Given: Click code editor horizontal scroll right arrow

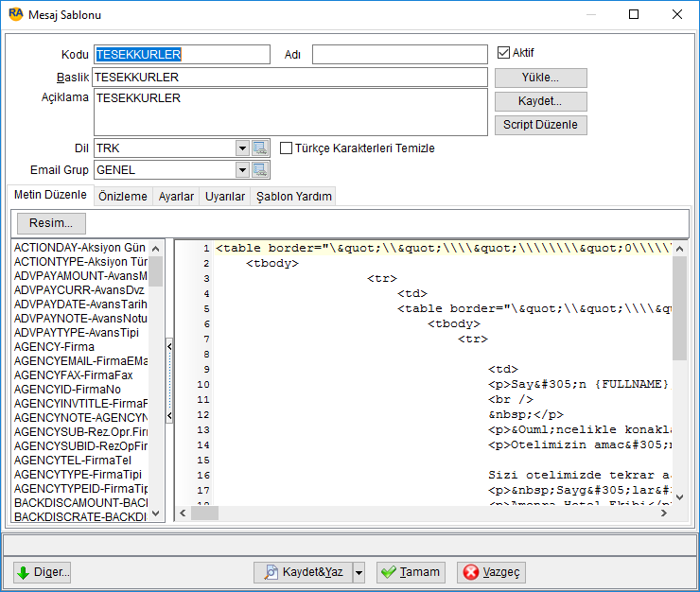Looking at the screenshot, I should tap(664, 514).
